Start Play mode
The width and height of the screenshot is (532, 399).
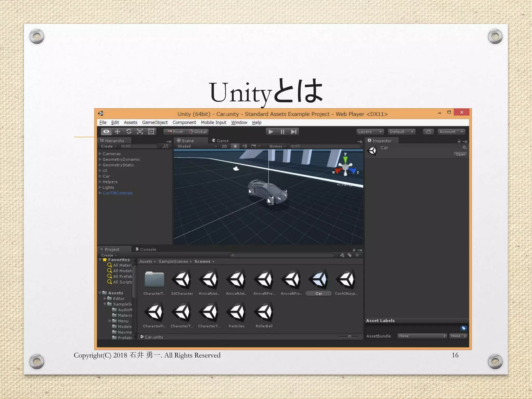coord(271,132)
